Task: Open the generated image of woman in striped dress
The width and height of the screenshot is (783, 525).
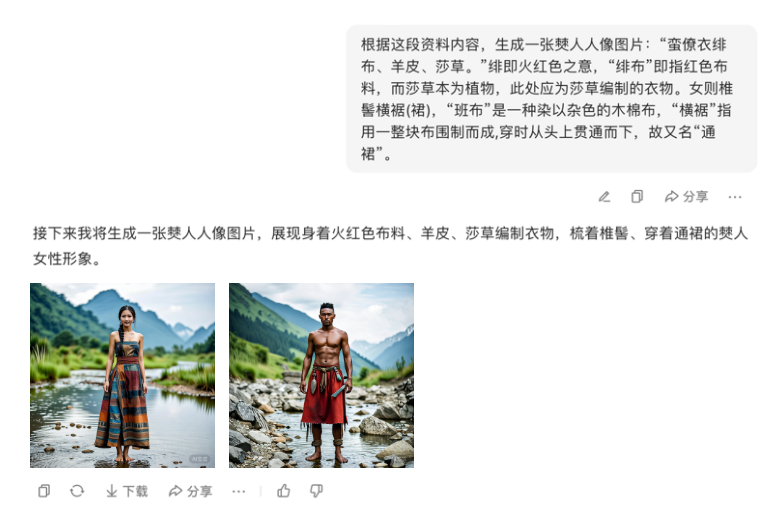Action: click(x=122, y=376)
